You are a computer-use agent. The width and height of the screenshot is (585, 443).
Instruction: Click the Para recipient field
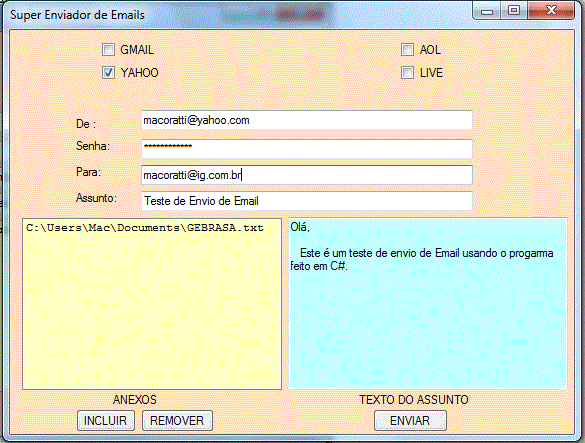(x=307, y=175)
